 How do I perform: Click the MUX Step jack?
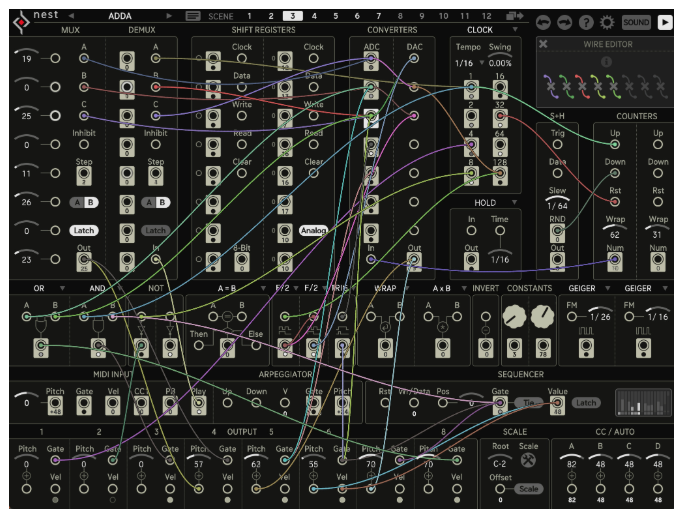coord(84,175)
